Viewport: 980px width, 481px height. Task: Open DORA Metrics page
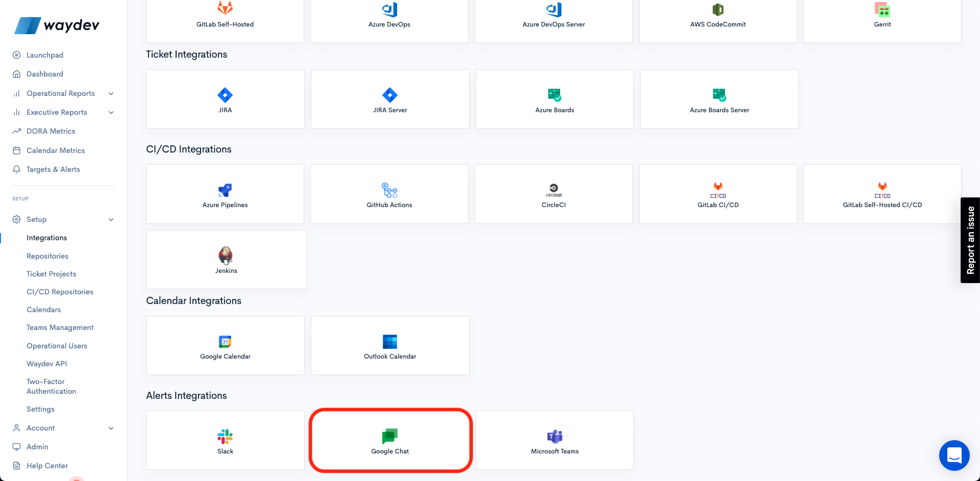click(51, 131)
